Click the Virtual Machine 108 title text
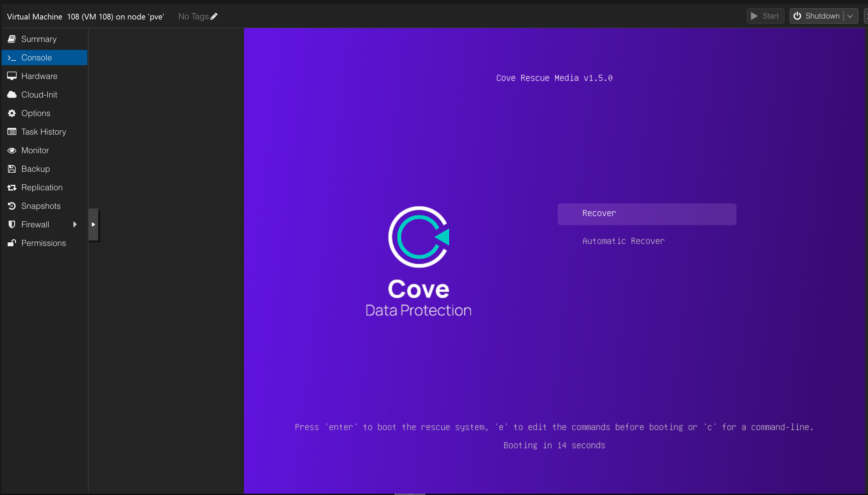Viewport: 868px width, 495px height. (x=86, y=17)
